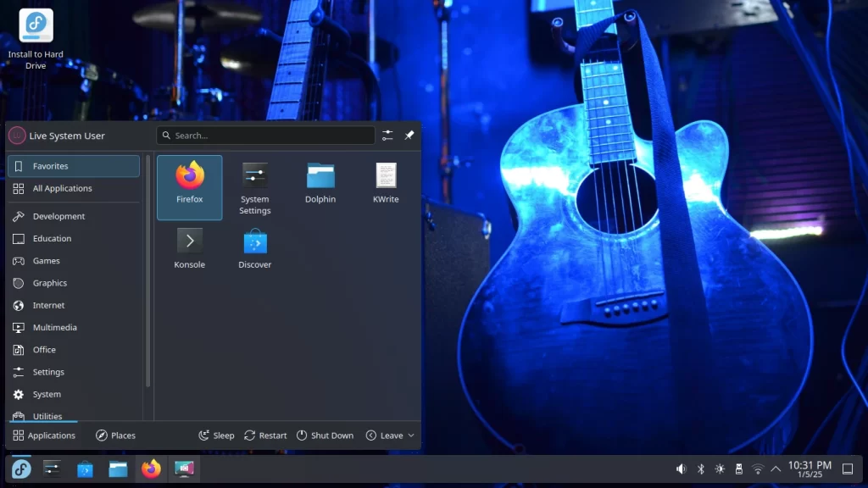Switch to the Places tab

(x=115, y=435)
